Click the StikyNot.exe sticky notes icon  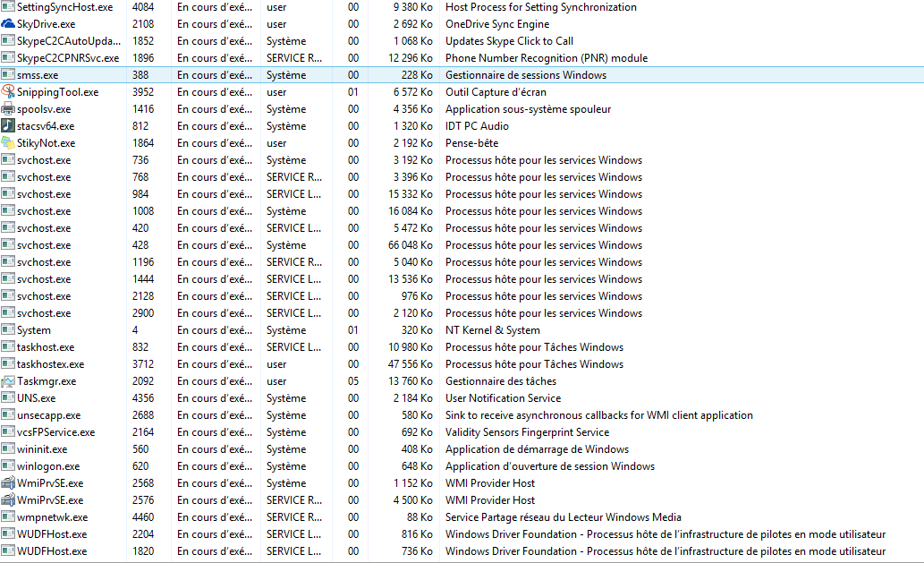8,142
